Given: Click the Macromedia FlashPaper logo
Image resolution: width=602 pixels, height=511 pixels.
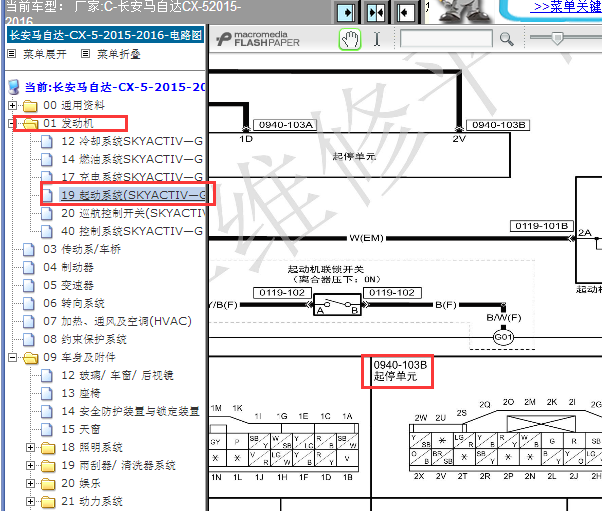Looking at the screenshot, I should (258, 39).
